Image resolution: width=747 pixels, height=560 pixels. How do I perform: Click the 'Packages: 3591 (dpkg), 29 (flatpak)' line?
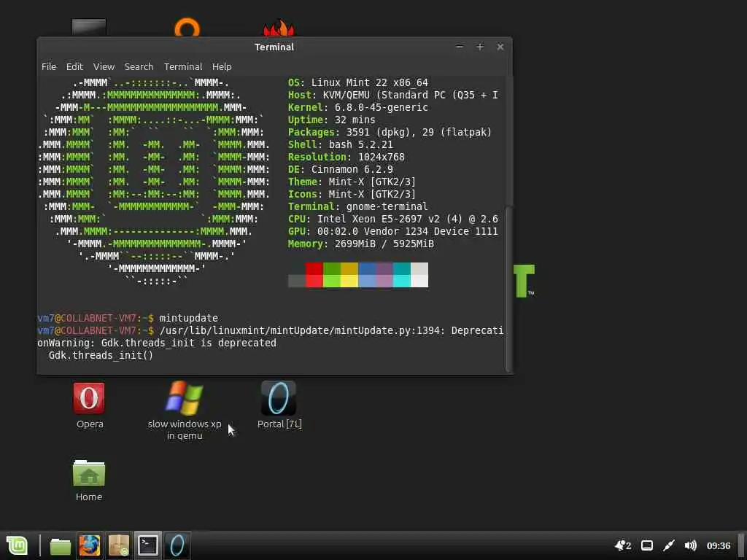click(390, 132)
